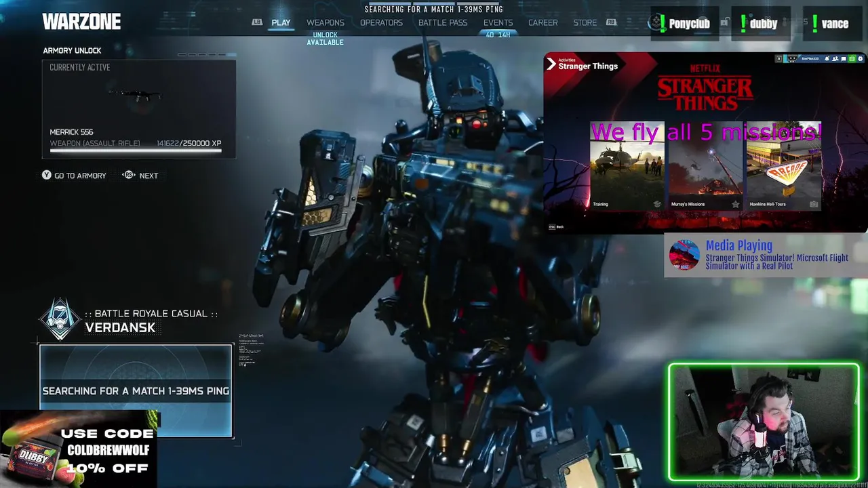Viewport: 868px width, 488px height.
Task: Click the ARMORY UNLOCK heading
Action: [x=72, y=51]
